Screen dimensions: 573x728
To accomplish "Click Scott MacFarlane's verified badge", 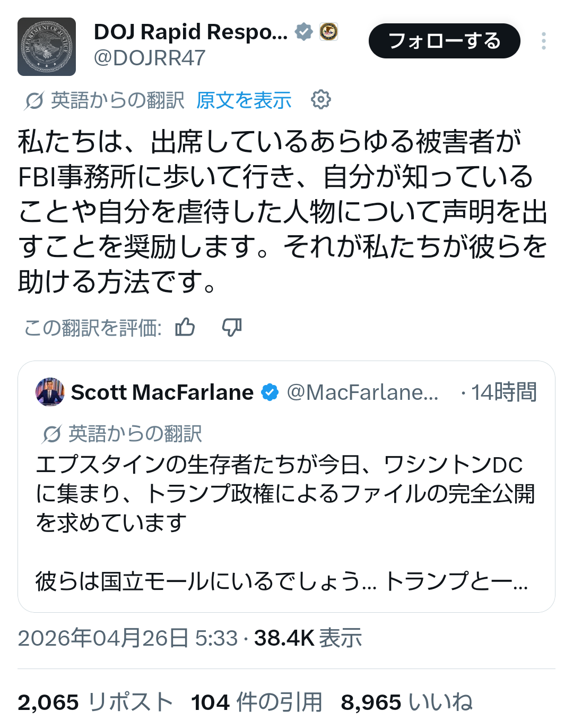I will [270, 392].
